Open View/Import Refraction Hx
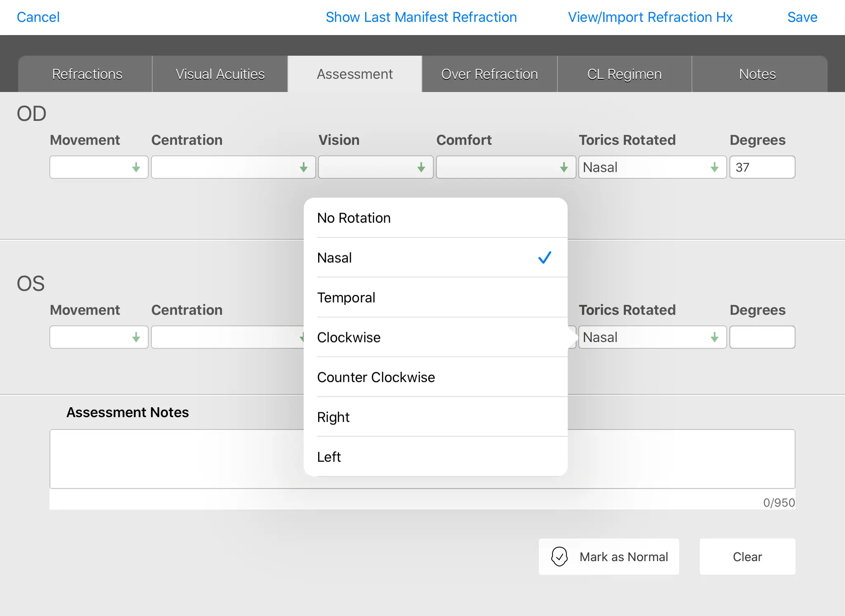Screen dimensions: 845x616 (650, 17)
